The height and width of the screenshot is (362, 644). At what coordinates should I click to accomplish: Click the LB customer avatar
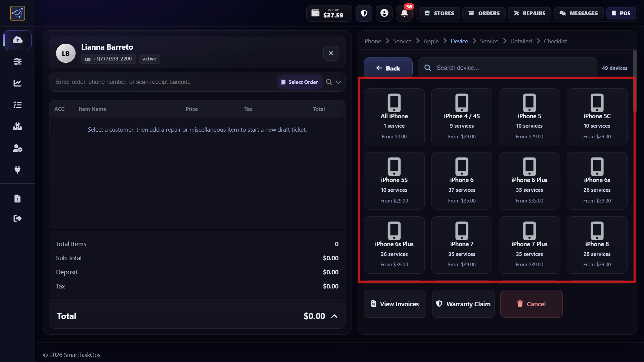pyautogui.click(x=66, y=53)
